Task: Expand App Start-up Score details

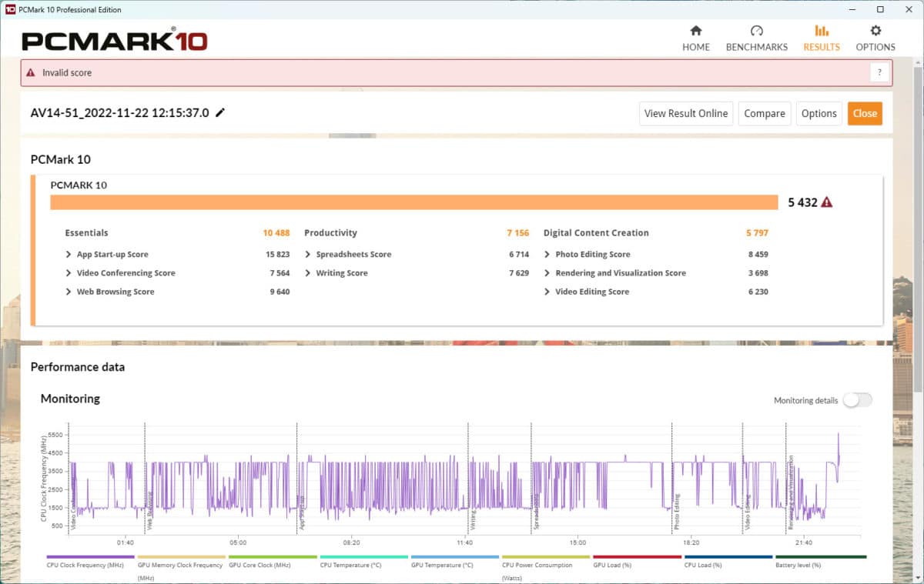Action: (69, 255)
